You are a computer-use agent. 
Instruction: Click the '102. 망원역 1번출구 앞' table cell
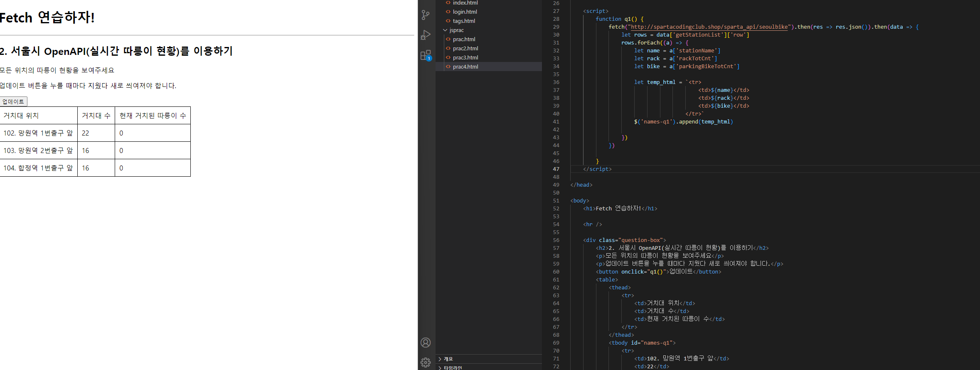point(39,133)
